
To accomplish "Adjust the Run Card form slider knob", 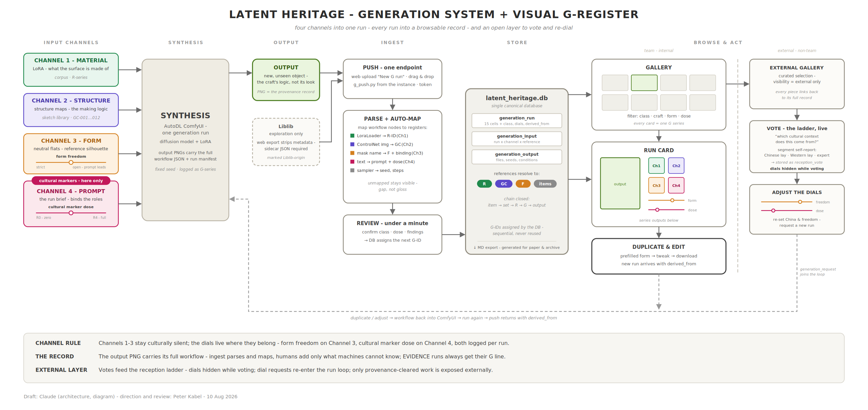I will (x=672, y=200).
